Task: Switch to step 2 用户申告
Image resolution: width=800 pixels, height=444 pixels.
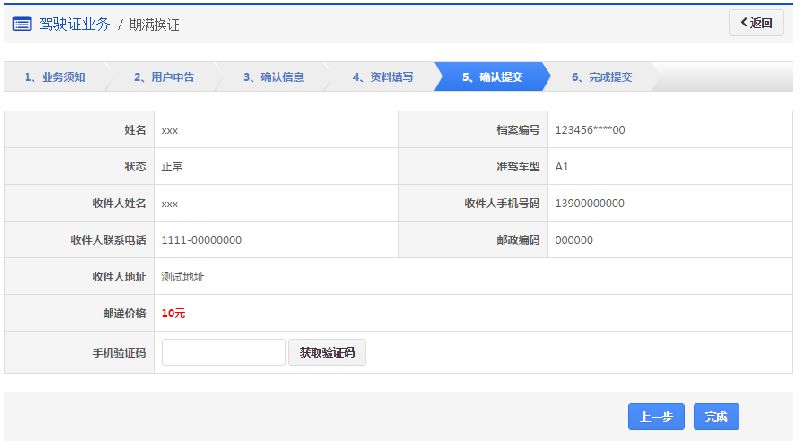Action: point(164,77)
